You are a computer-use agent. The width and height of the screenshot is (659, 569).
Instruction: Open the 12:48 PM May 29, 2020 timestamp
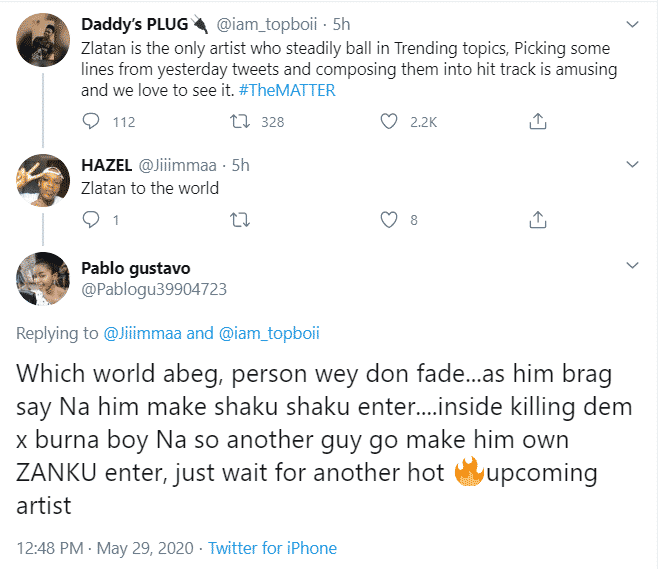point(105,548)
